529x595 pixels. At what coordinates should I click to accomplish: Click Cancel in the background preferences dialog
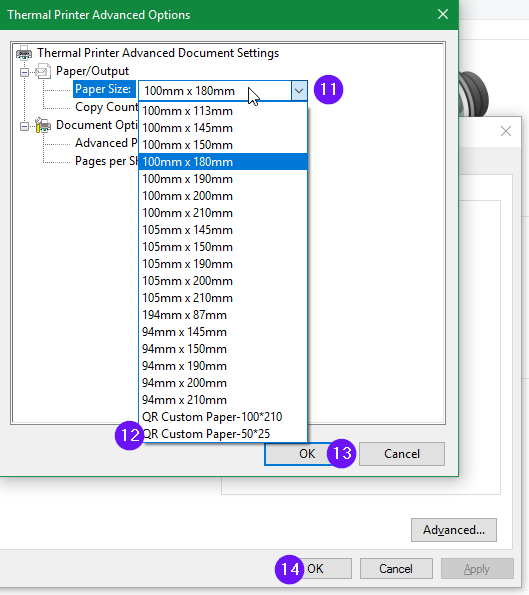pyautogui.click(x=396, y=568)
